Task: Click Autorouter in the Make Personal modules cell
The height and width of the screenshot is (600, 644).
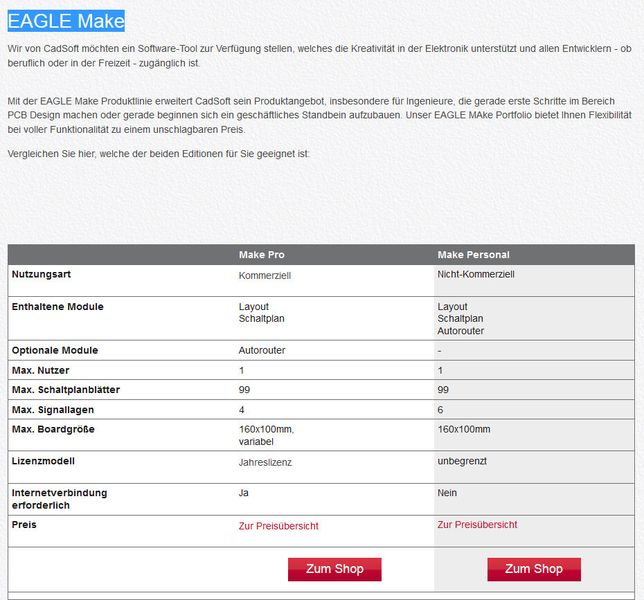Action: [460, 331]
